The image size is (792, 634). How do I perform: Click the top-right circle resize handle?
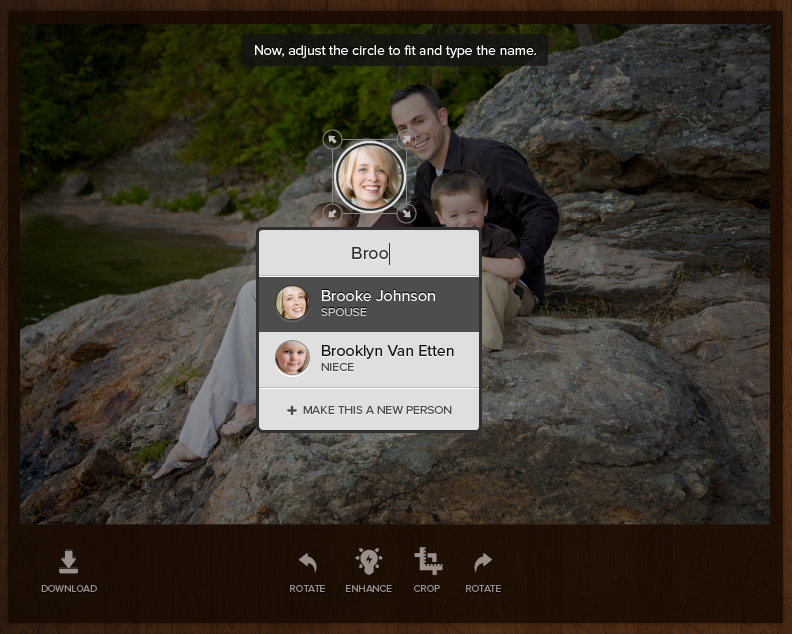tap(406, 139)
